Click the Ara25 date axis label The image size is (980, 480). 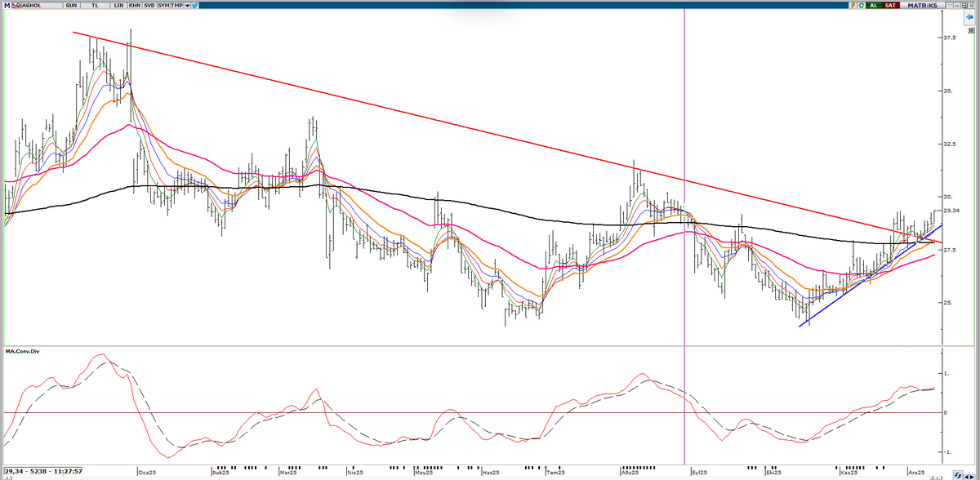tap(915, 472)
